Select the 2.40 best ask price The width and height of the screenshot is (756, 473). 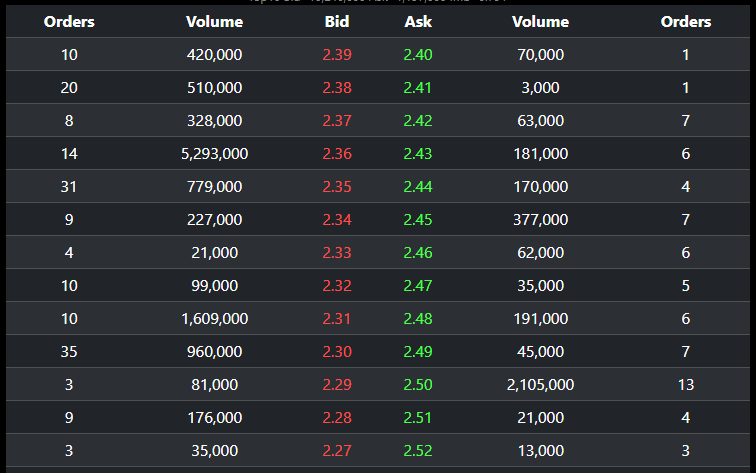coord(418,54)
